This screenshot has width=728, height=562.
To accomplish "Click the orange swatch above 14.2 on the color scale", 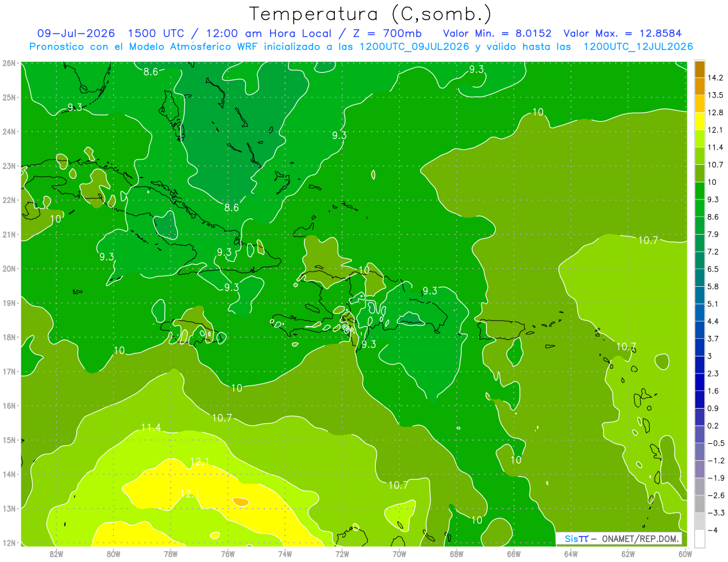I will point(699,69).
